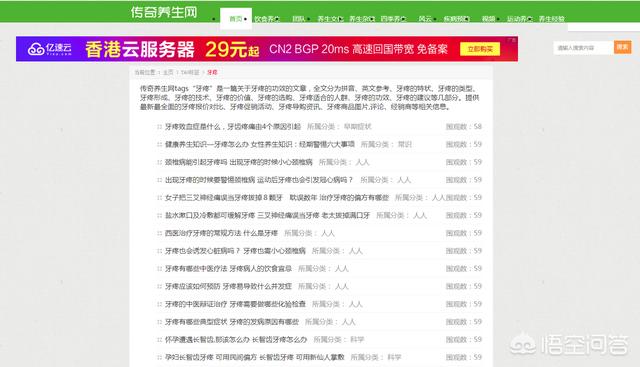
Task: Open article 盐水漱口及冷敷都可缓解牙疼
Action: [x=267, y=215]
